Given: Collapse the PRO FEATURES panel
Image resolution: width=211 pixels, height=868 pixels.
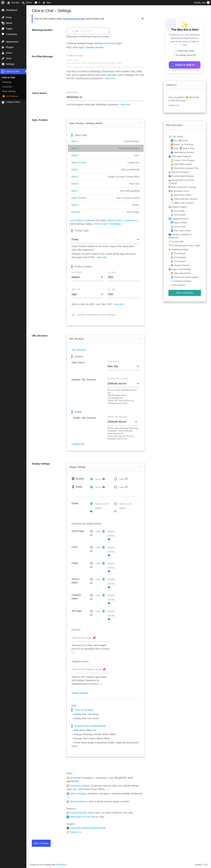Looking at the screenshot, I should tap(185, 125).
